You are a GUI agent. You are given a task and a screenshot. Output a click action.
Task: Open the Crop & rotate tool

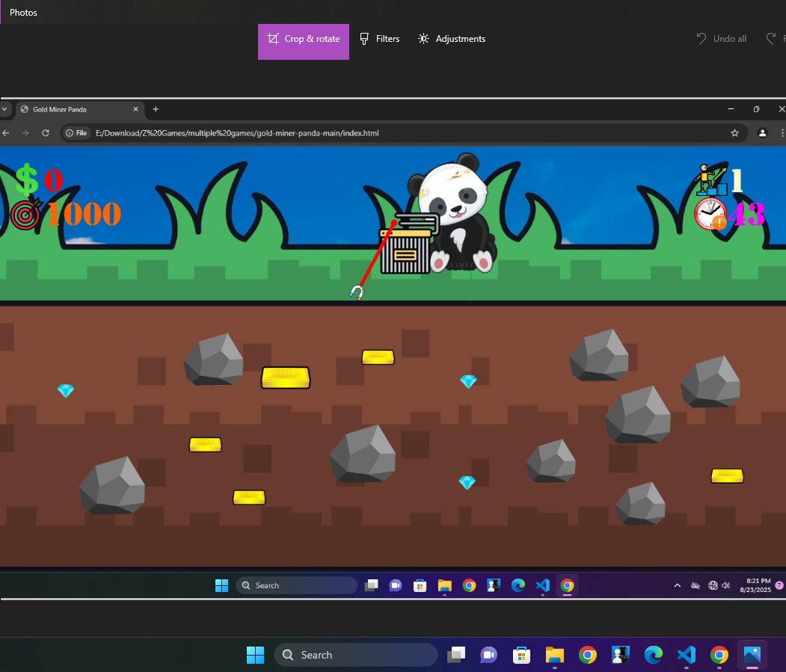pos(304,42)
